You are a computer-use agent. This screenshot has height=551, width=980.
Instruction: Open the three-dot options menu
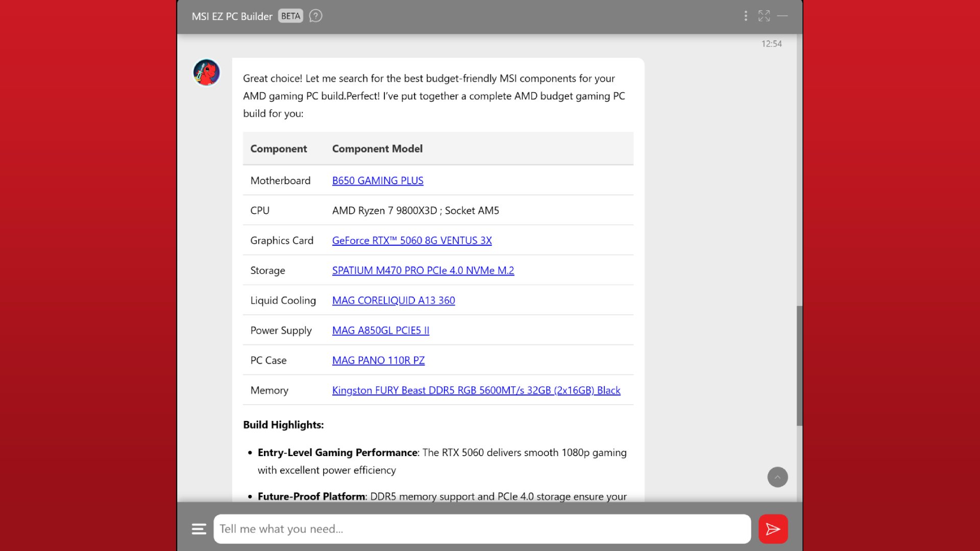click(746, 16)
